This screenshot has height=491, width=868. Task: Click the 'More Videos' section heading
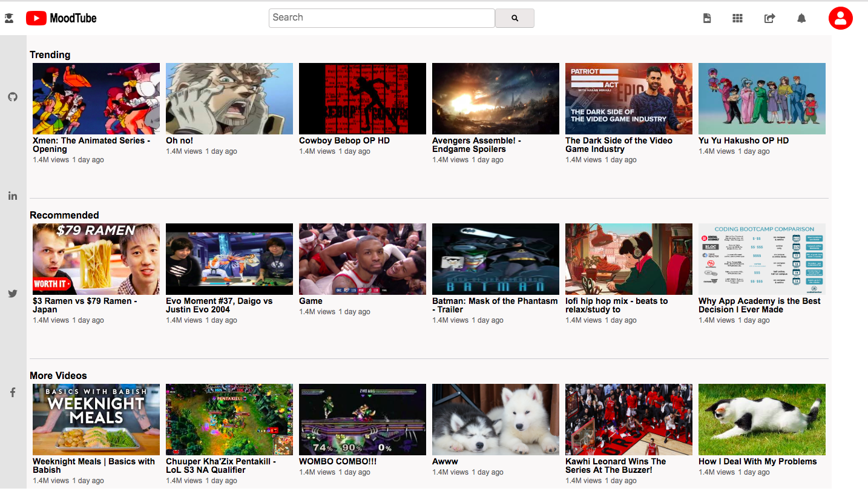[58, 375]
